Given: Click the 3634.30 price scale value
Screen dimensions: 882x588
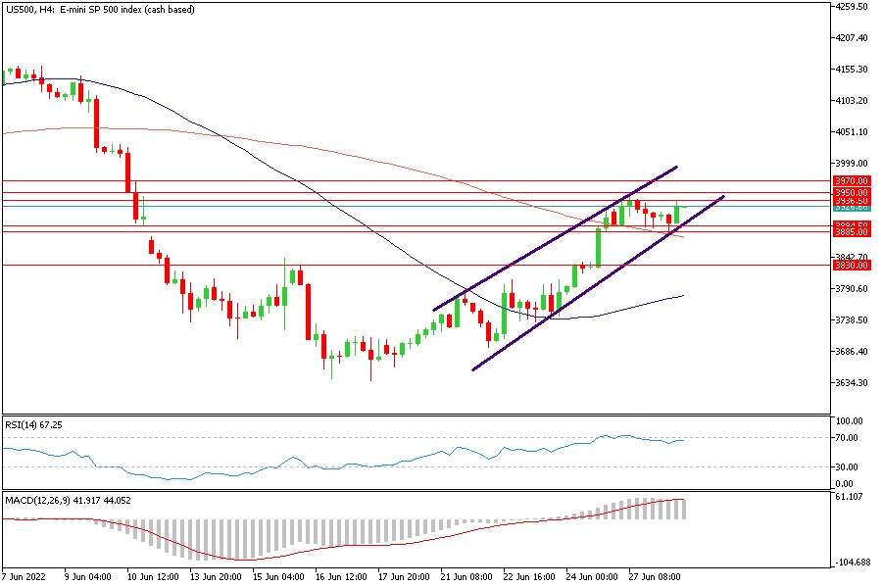Looking at the screenshot, I should coord(849,383).
